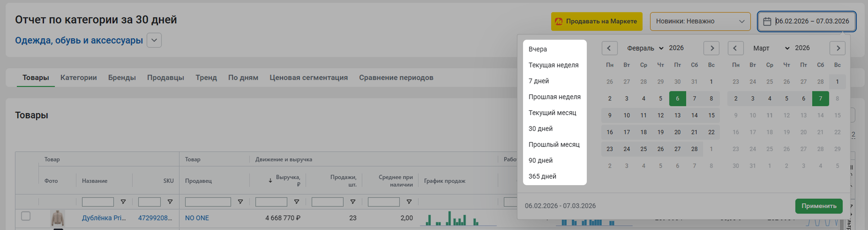
Task: Click filter icon for Продажи column
Action: point(352,202)
